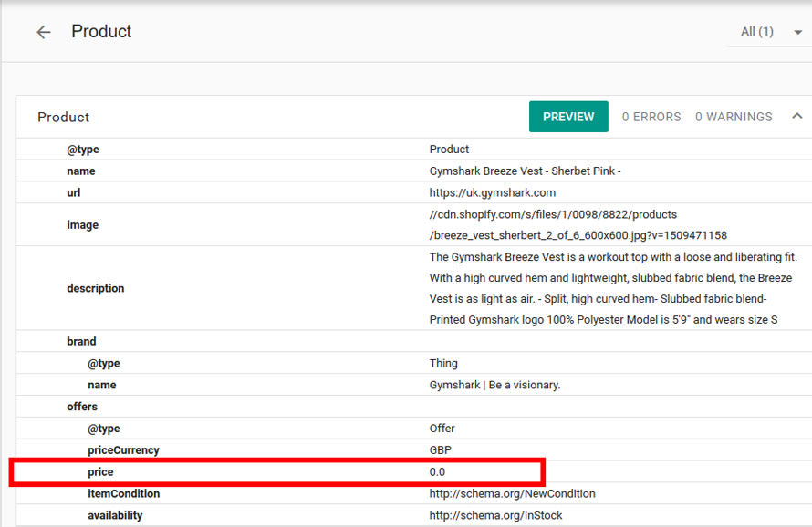
Task: Click the name value Gymshark Breeze Vest
Action: [x=525, y=170]
